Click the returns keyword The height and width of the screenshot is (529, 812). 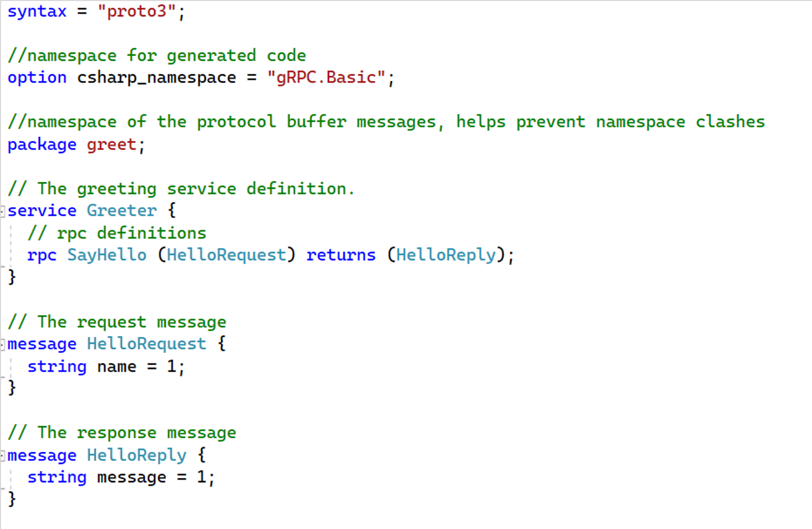341,255
